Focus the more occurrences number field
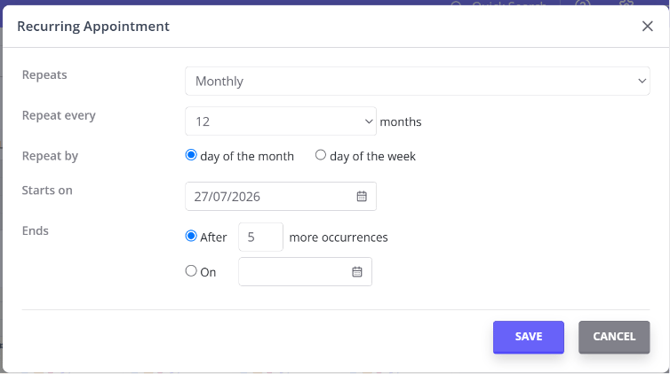The height and width of the screenshot is (374, 670). [261, 237]
